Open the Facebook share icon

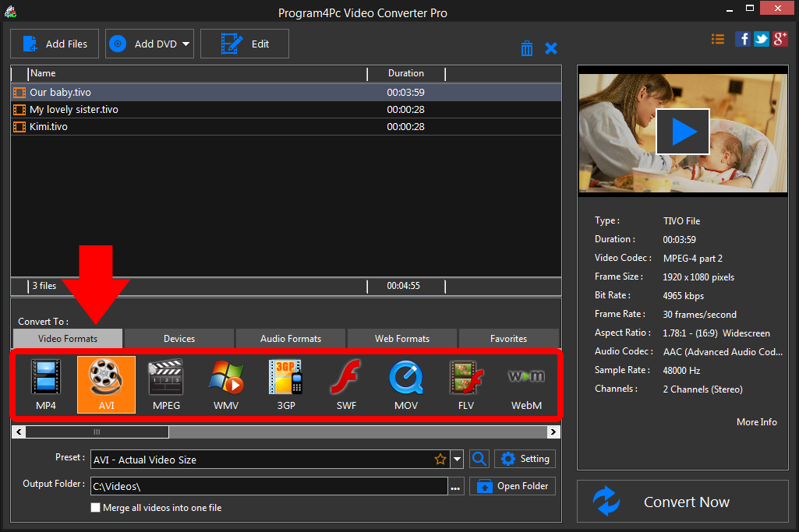coord(742,39)
